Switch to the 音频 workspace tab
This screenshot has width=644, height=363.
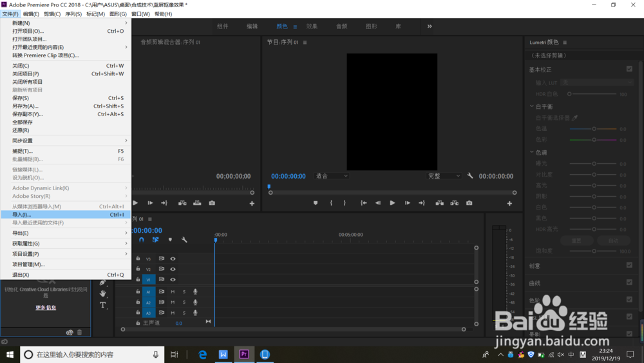342,26
